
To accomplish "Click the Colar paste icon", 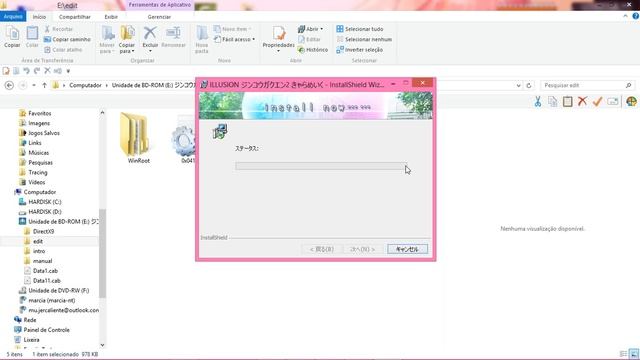I will point(32,37).
